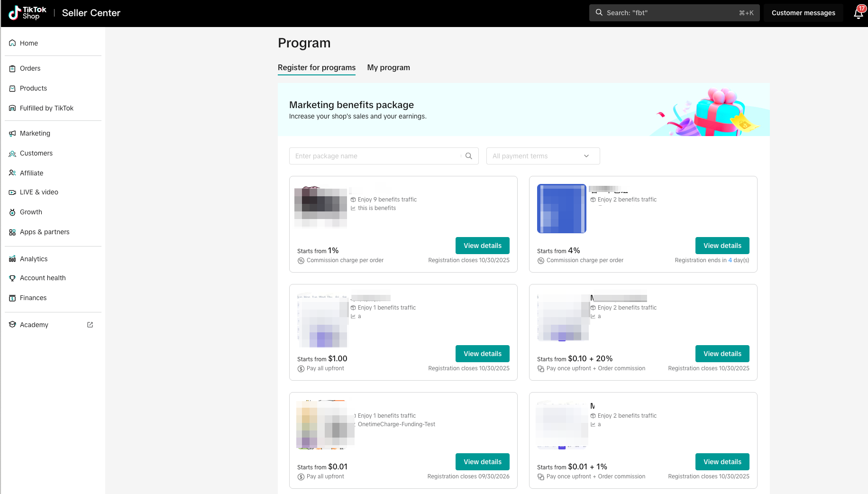Open Academy external link icon

pyautogui.click(x=90, y=325)
